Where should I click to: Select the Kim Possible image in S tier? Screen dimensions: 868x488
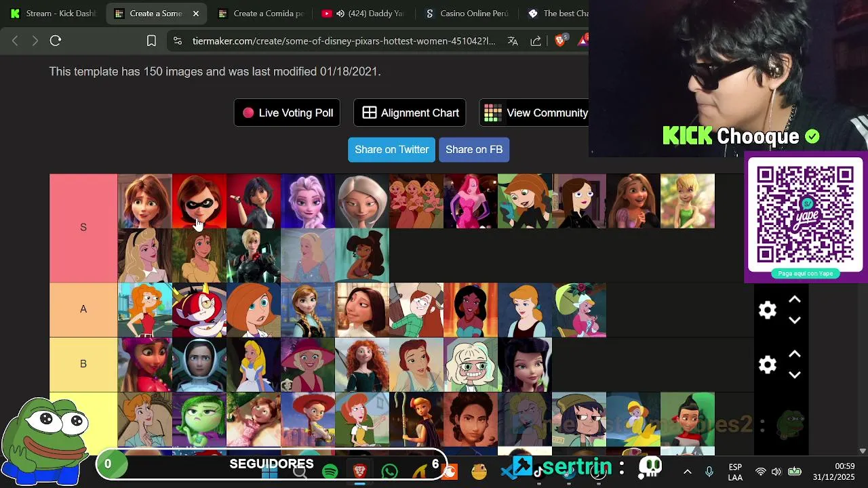pyautogui.click(x=525, y=201)
